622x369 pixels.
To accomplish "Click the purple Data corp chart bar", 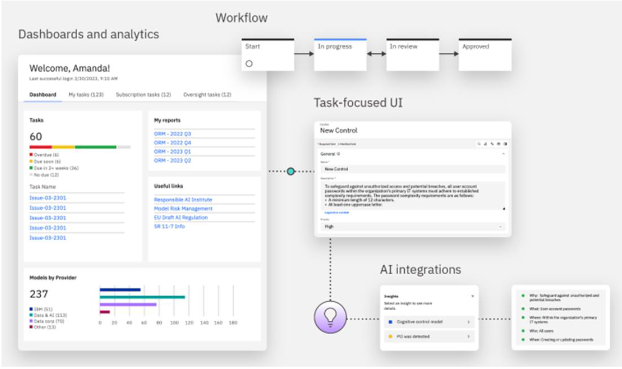I will tap(128, 304).
